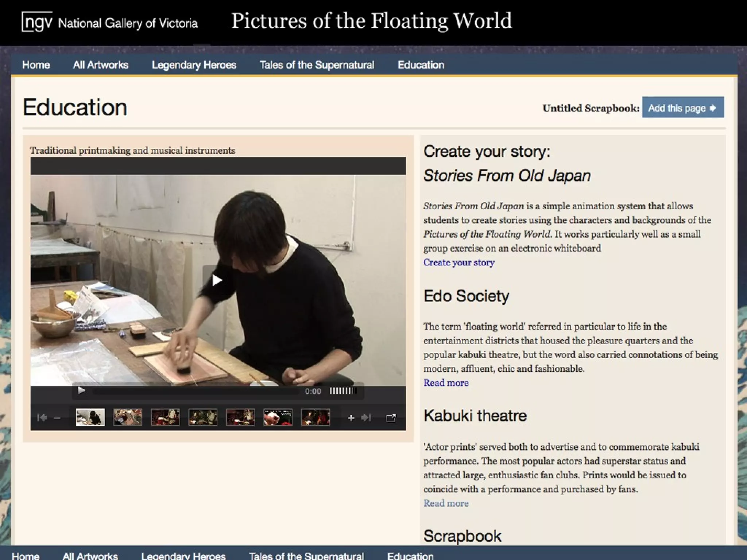Viewport: 747px width, 560px height.
Task: Open Legendary Heroes from the top menu
Action: pyautogui.click(x=194, y=65)
